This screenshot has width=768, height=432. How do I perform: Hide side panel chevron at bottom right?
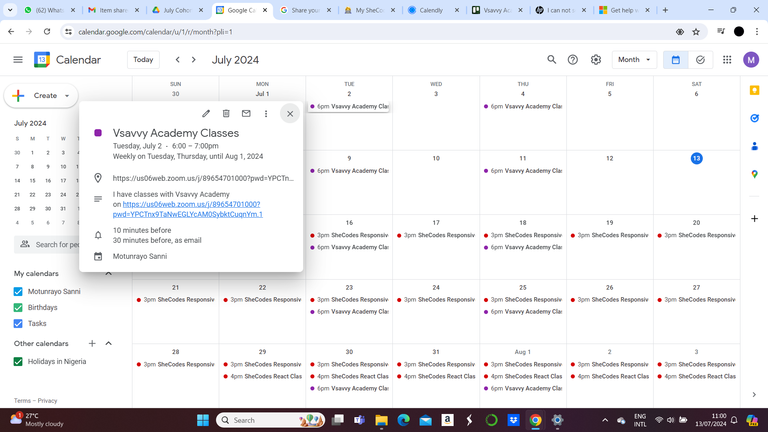[x=754, y=394]
